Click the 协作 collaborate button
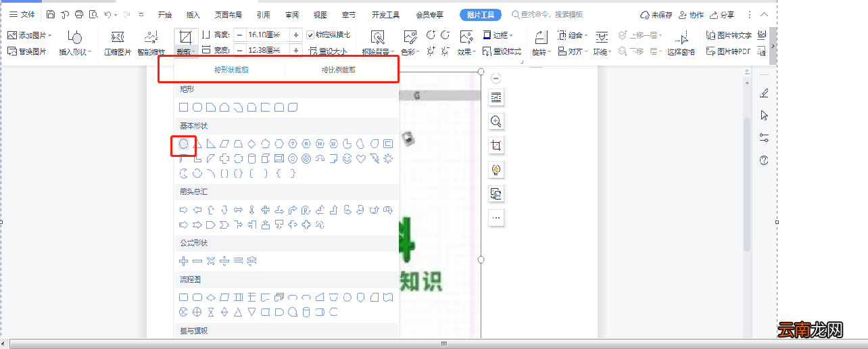Screen dimensions: 868x349 pyautogui.click(x=691, y=14)
